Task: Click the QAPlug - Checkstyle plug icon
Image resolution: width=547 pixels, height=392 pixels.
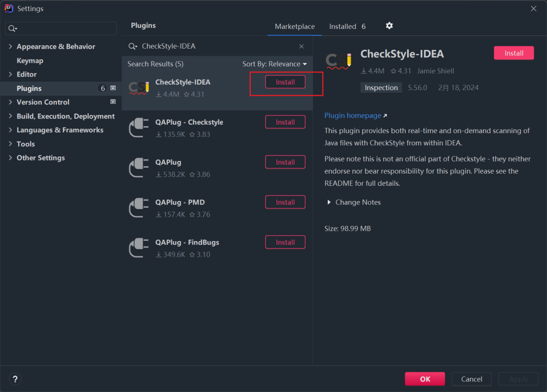Action: tap(139, 128)
